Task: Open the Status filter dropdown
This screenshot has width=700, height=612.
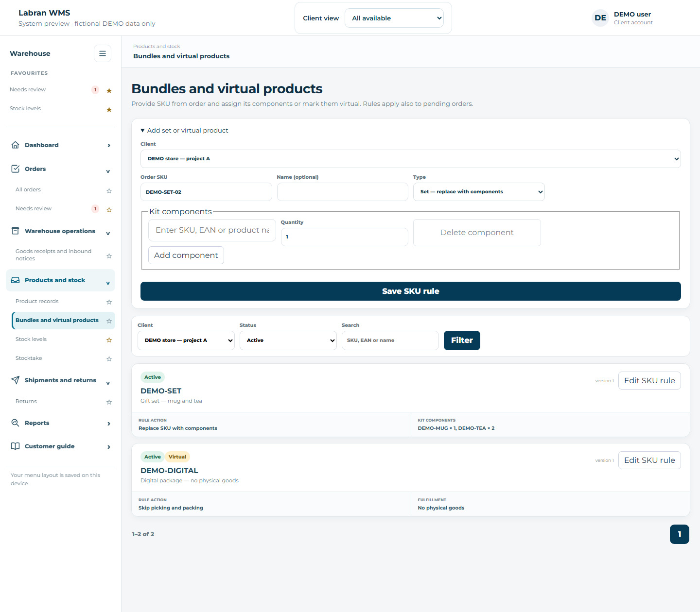Action: (288, 340)
